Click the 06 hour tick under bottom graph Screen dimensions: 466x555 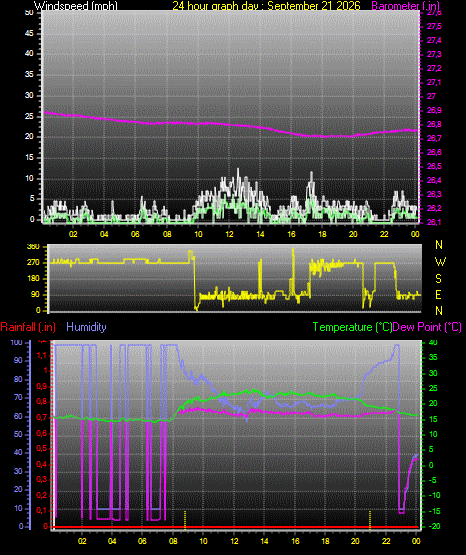pyautogui.click(x=142, y=541)
